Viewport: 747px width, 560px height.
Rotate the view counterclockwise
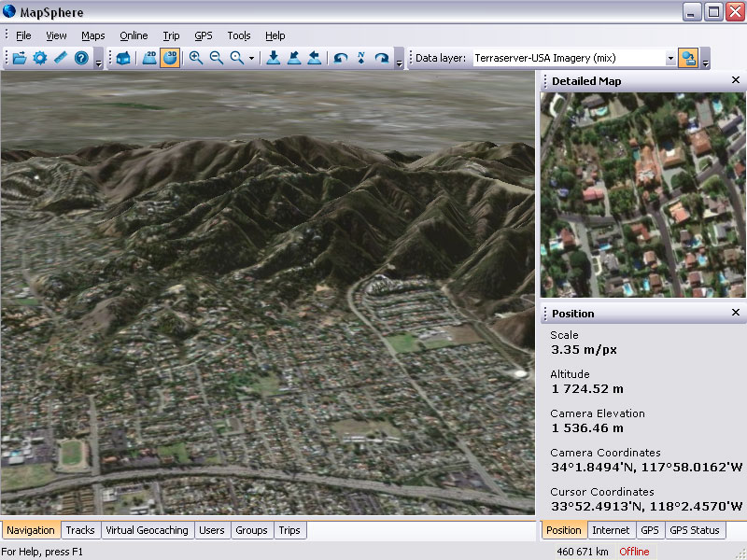point(340,58)
